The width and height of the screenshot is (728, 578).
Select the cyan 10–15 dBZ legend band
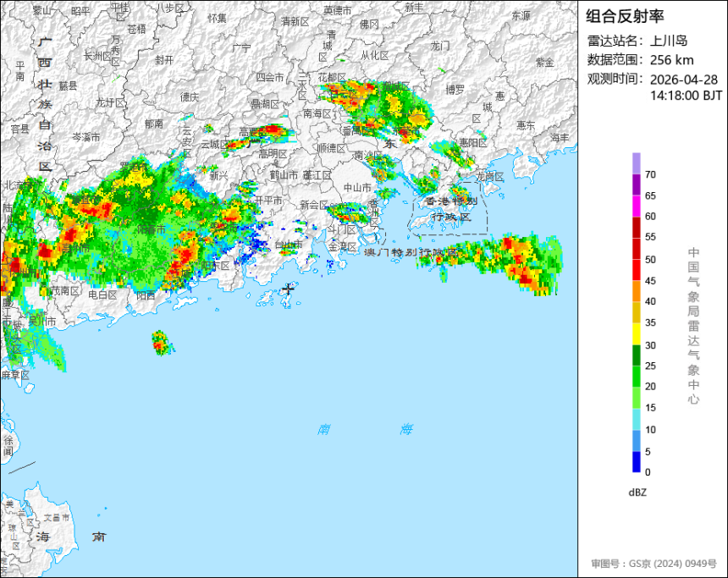(636, 419)
